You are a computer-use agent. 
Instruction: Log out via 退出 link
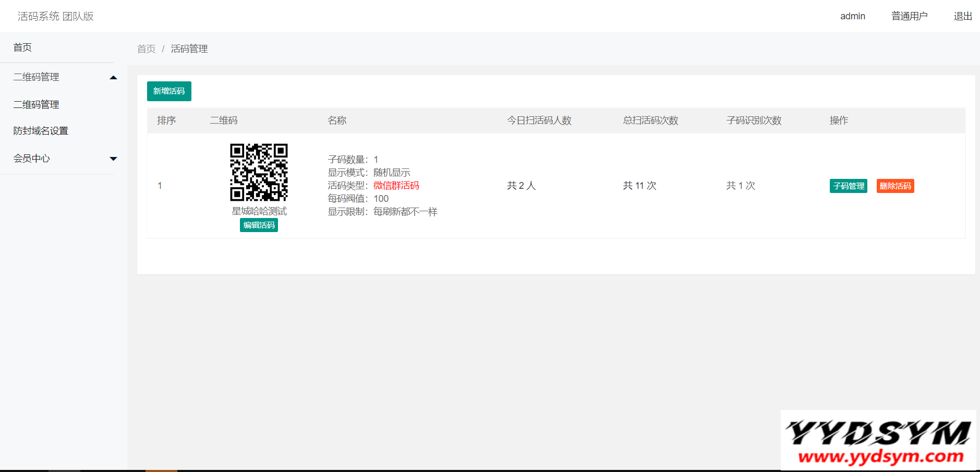pyautogui.click(x=962, y=16)
